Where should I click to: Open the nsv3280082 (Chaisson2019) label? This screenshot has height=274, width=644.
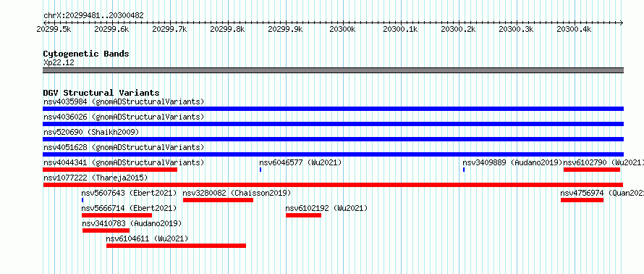click(x=237, y=193)
